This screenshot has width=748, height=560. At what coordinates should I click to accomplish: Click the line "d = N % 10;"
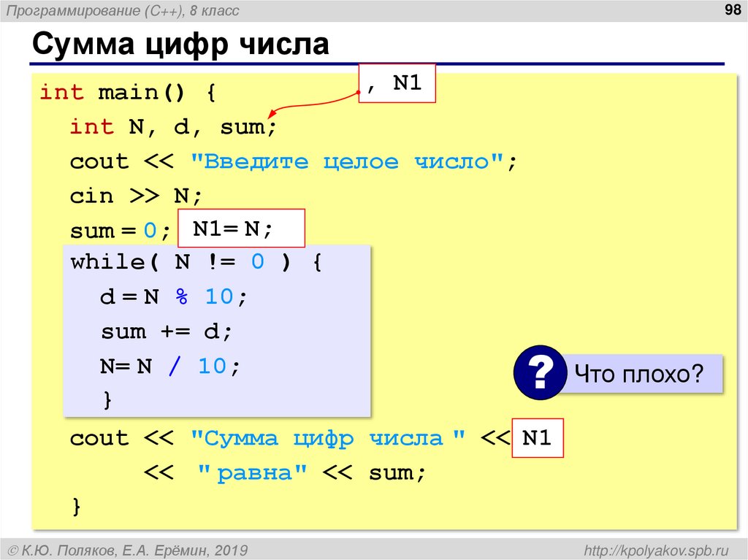(174, 297)
